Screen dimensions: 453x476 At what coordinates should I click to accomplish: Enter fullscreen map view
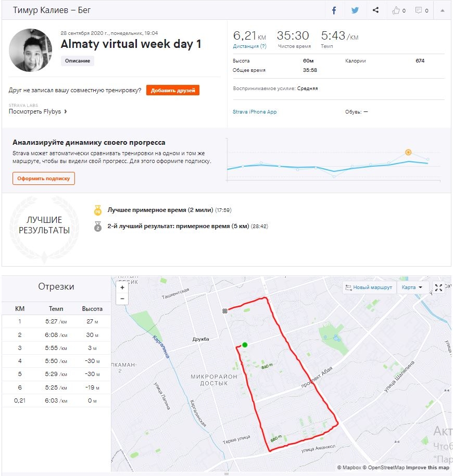coord(438,287)
